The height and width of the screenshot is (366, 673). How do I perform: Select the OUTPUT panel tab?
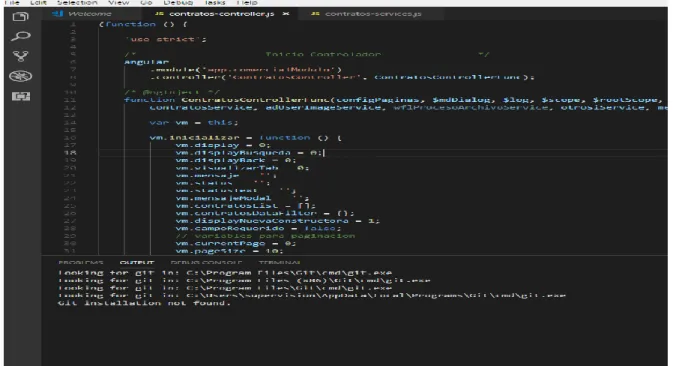click(x=136, y=262)
